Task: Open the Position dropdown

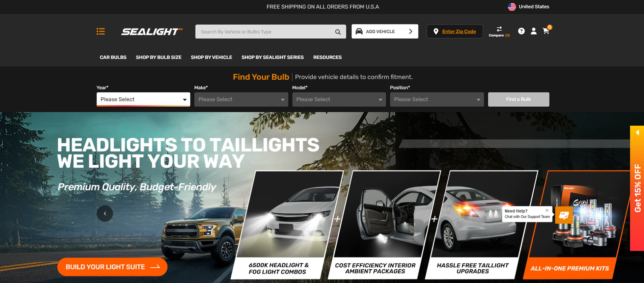Action: tap(437, 99)
